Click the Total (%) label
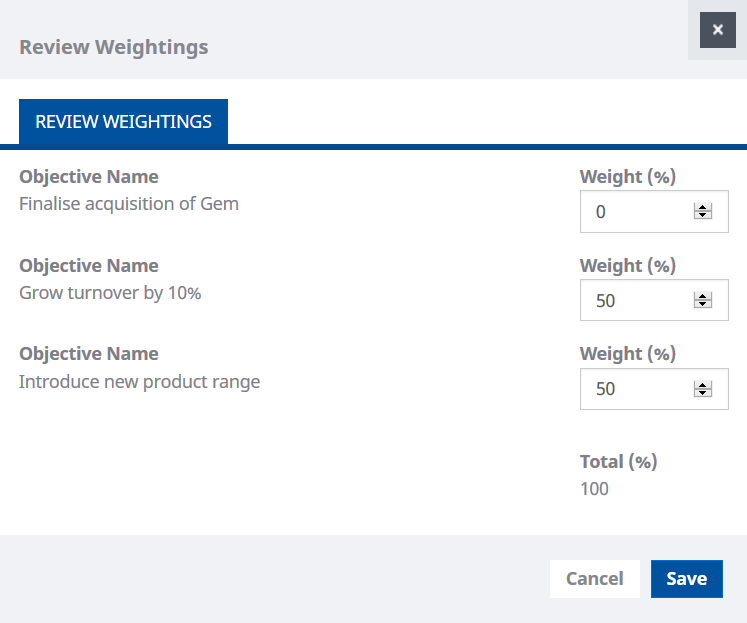 [618, 462]
